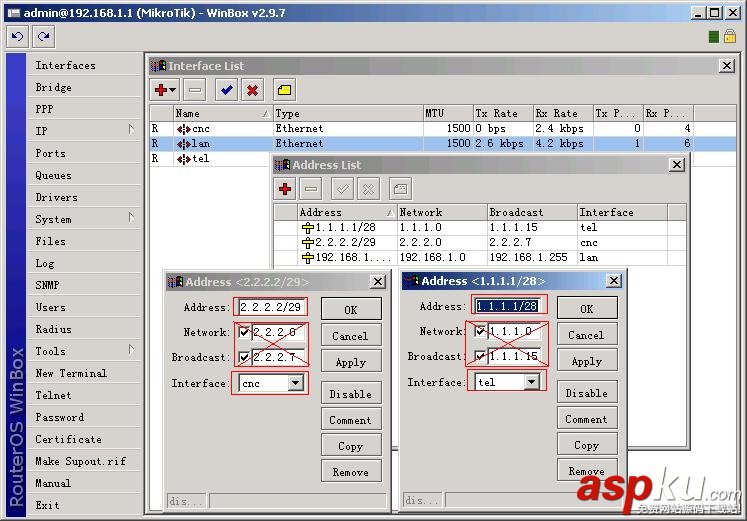Click the minus remove icon in Address List

pos(311,189)
